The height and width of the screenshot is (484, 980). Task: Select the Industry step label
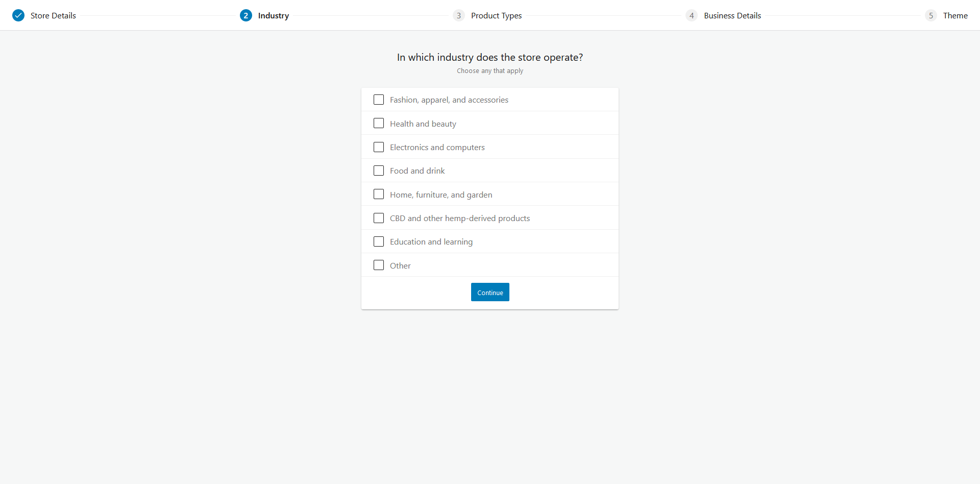[274, 15]
